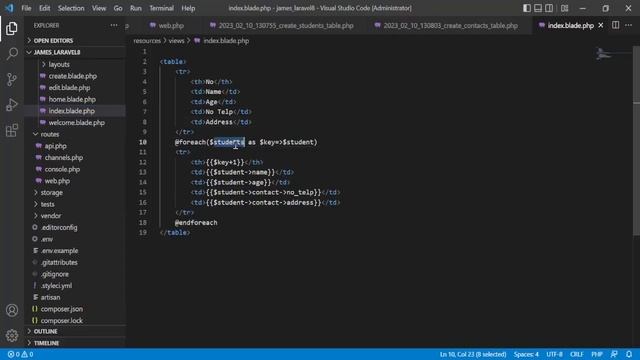Split the editor to the right

coord(615,25)
